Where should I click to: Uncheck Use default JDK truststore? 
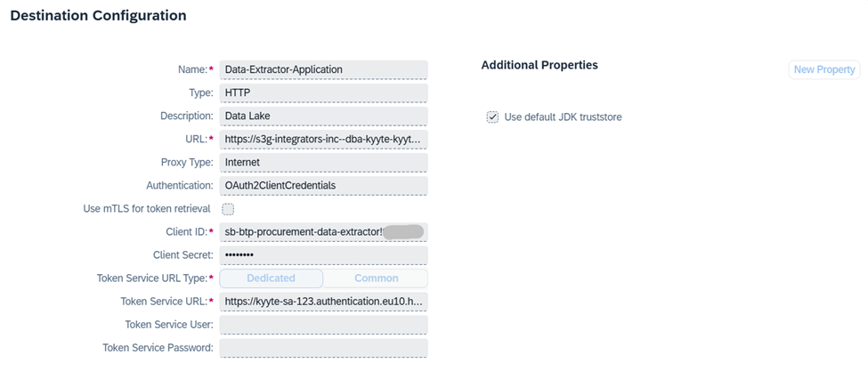point(492,117)
